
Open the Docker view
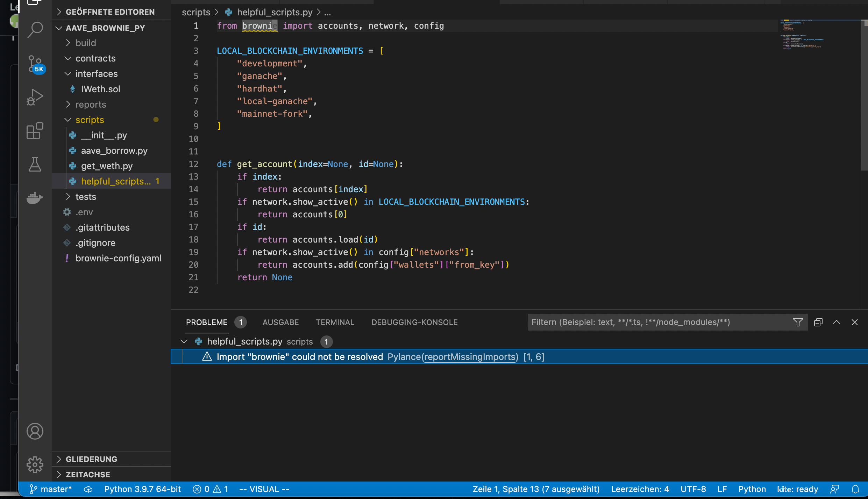tap(35, 198)
